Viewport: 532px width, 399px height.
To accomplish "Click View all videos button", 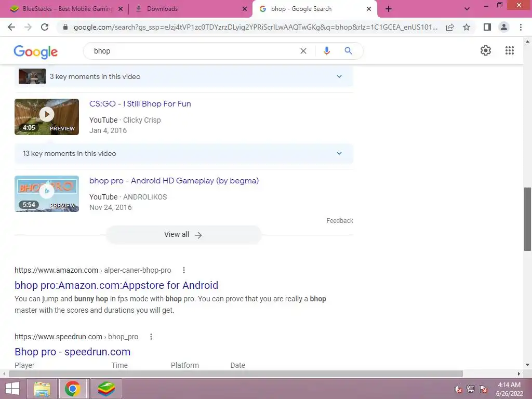I will pyautogui.click(x=183, y=234).
